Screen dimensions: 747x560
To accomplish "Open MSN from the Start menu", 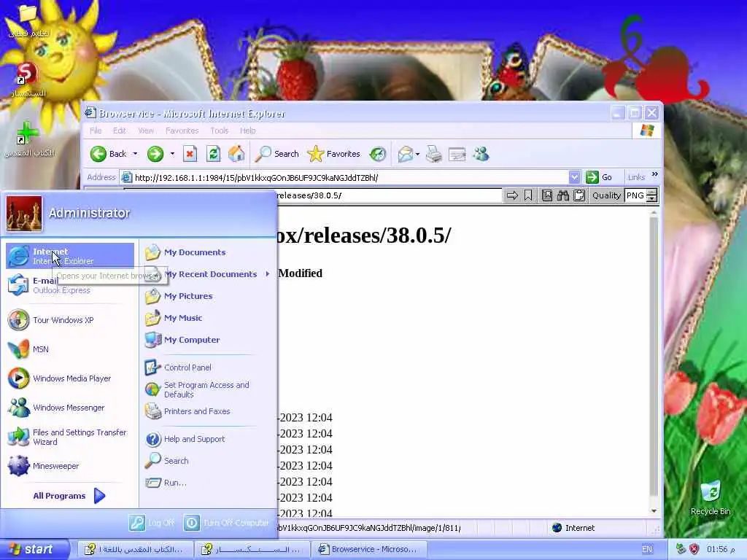I will click(70, 349).
